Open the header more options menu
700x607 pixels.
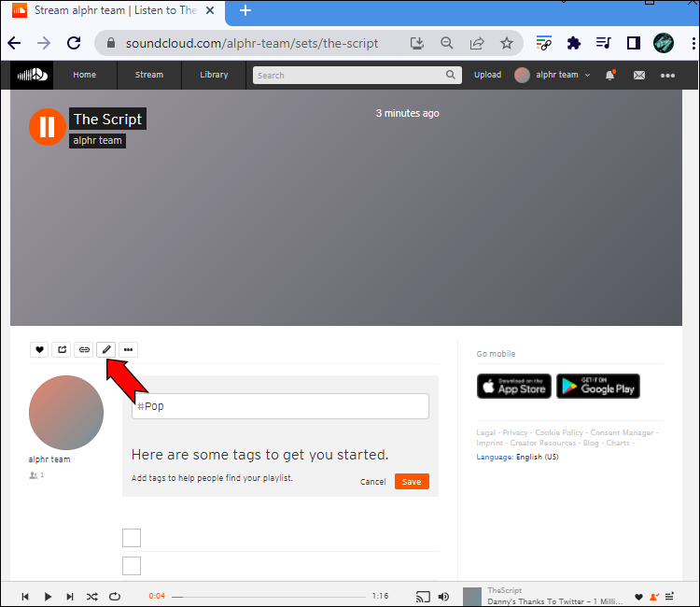point(667,76)
